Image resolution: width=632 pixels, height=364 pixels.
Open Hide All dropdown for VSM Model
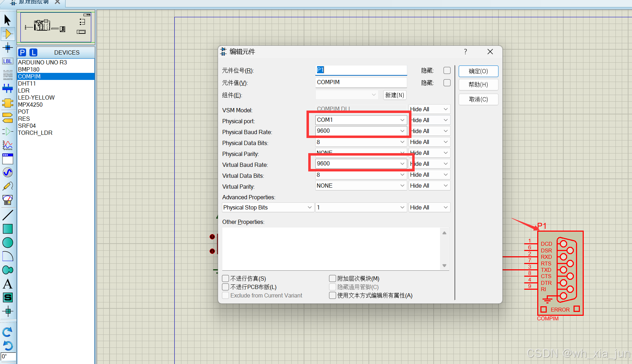click(x=429, y=109)
